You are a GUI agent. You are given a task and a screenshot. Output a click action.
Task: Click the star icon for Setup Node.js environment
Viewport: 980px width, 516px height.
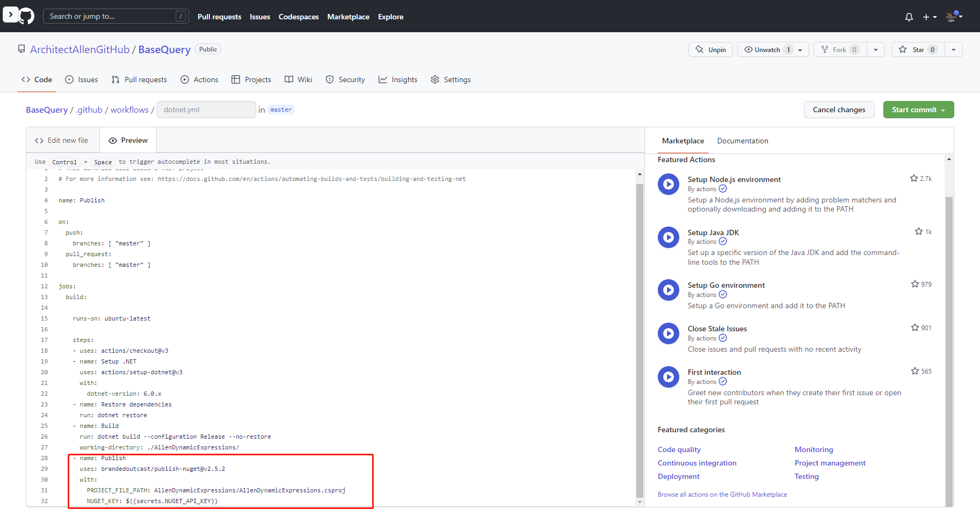point(914,178)
